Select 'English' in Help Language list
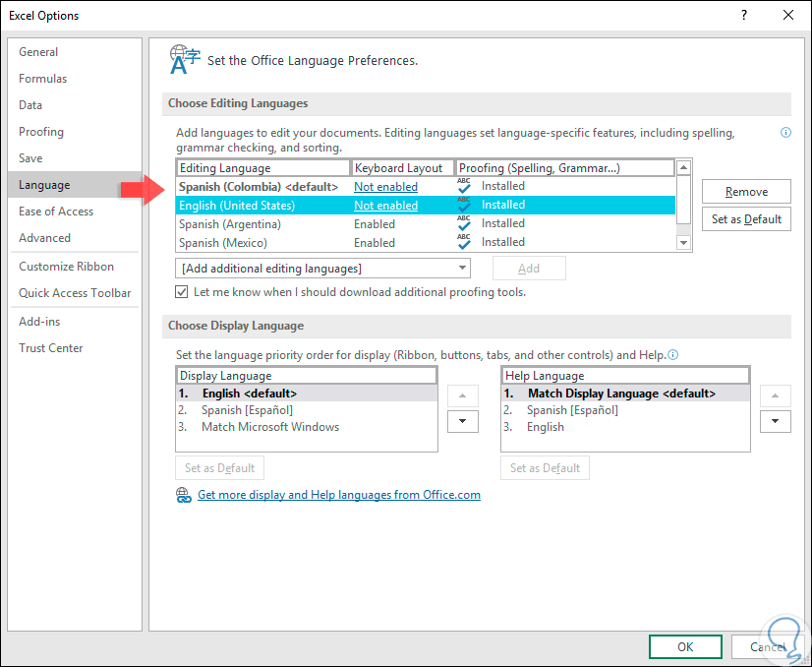 625,427
